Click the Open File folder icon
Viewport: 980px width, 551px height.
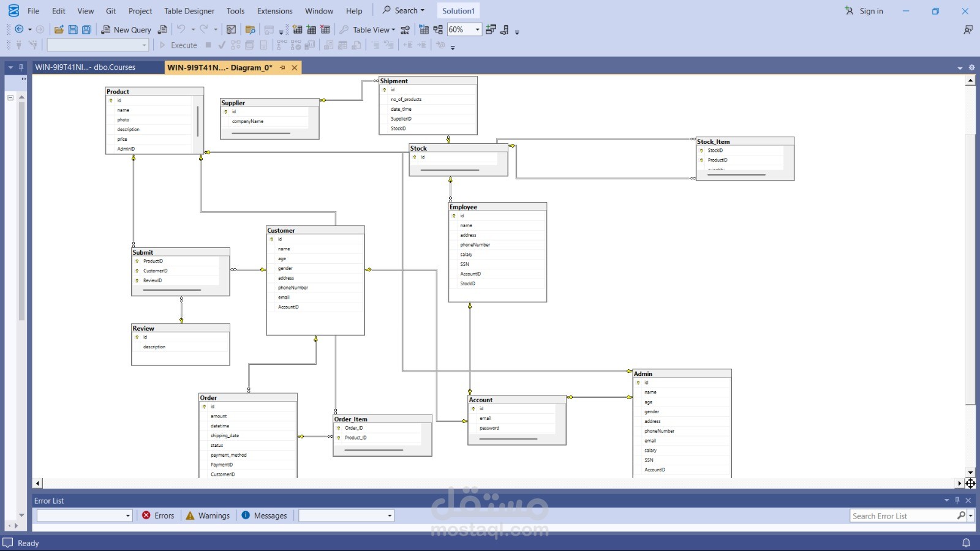[x=59, y=29]
